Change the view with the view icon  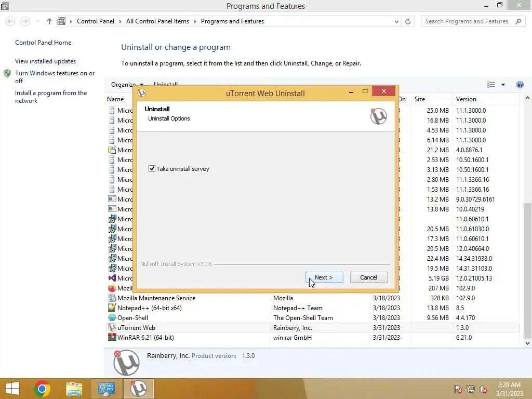click(x=490, y=85)
